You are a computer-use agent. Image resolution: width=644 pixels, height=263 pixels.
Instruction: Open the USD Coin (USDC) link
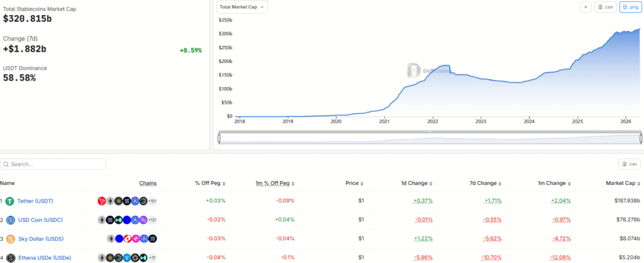(40, 220)
